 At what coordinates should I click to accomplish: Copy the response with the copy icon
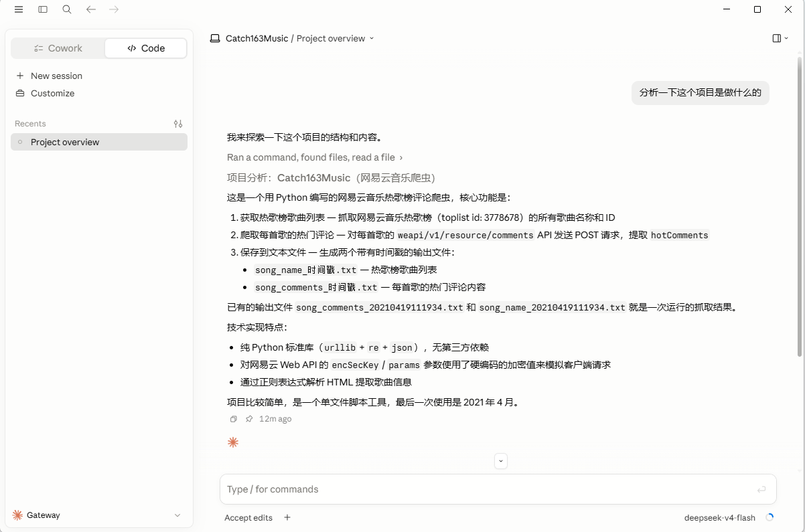(x=233, y=419)
